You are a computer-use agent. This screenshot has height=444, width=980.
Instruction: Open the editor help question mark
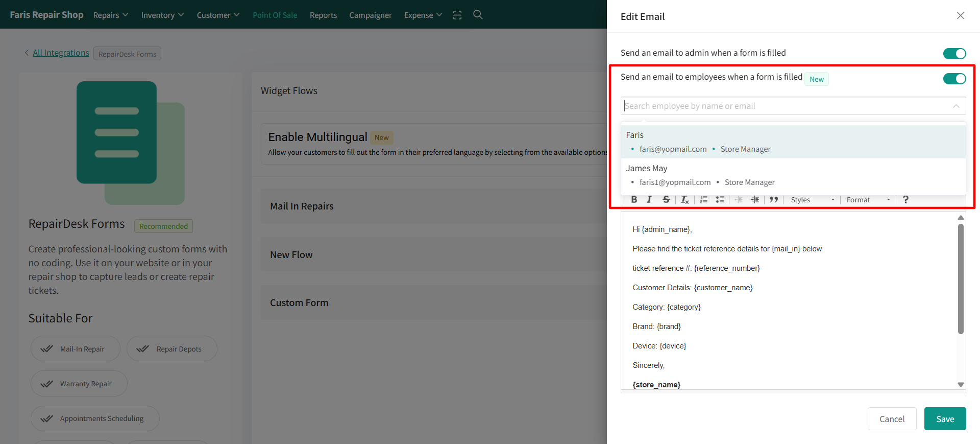pyautogui.click(x=905, y=200)
